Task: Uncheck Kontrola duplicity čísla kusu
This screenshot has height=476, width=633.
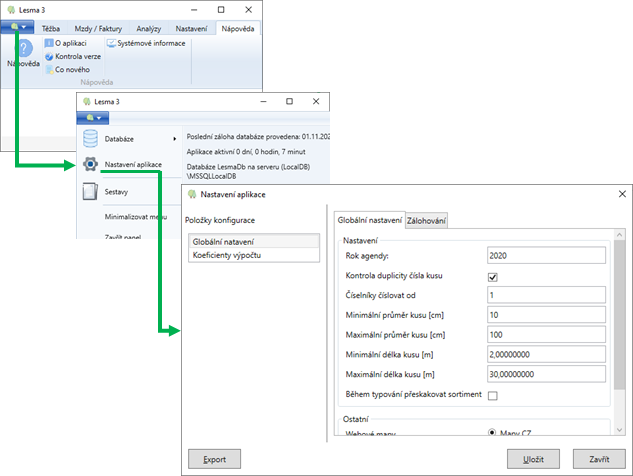Action: (492, 277)
